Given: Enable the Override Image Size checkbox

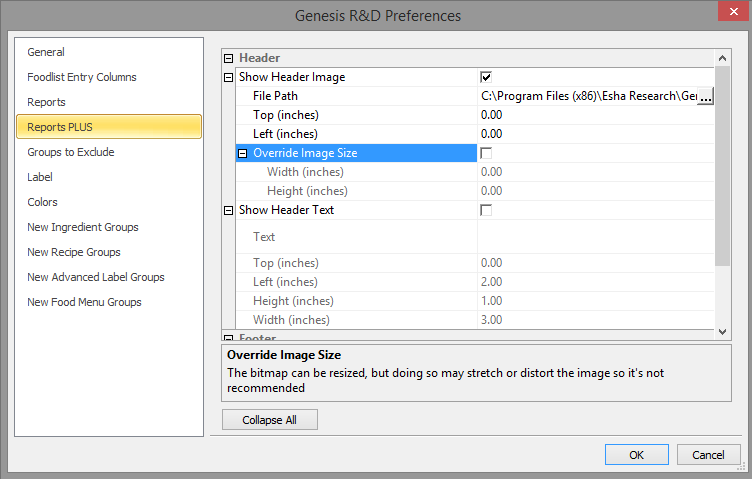Looking at the screenshot, I should (x=486, y=153).
